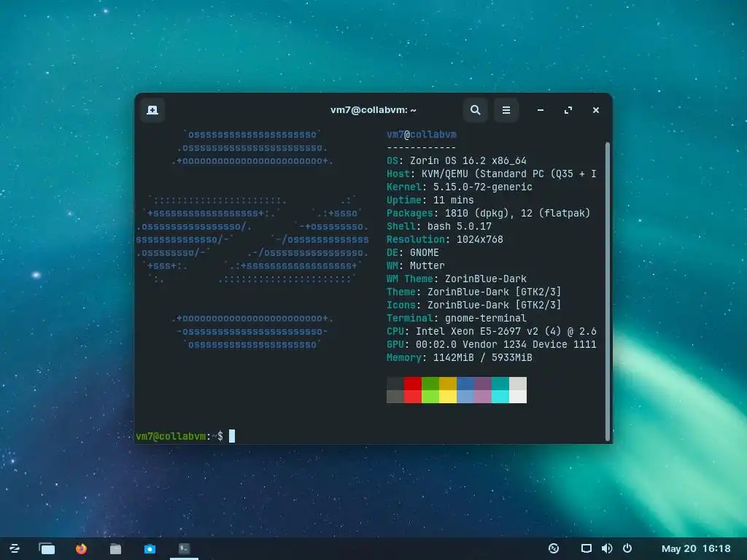
Task: Close the terminal window
Action: coord(595,110)
